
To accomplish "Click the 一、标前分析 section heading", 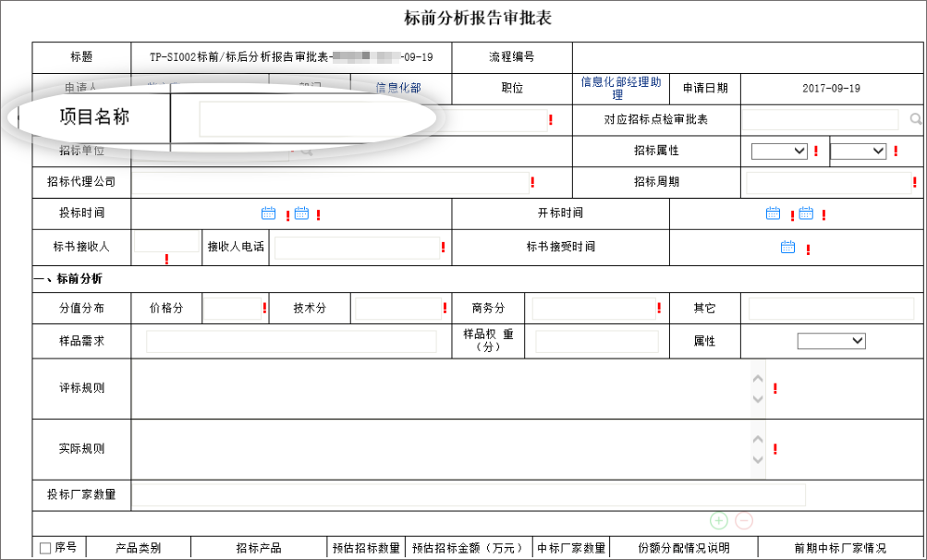I will tap(67, 279).
